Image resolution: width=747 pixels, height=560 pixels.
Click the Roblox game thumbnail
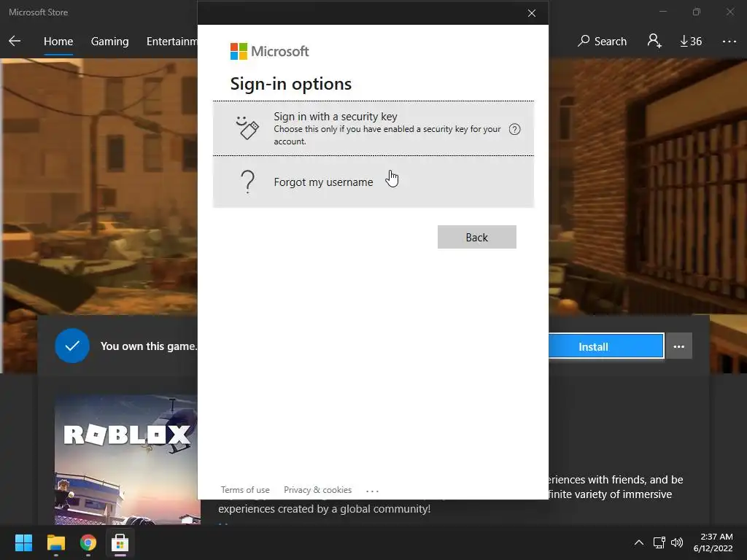tap(127, 459)
